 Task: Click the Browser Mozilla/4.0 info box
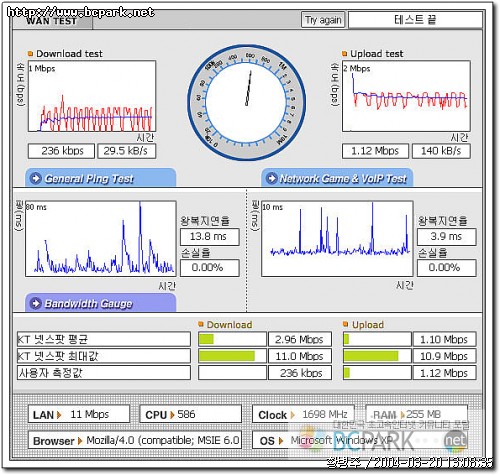(x=135, y=440)
